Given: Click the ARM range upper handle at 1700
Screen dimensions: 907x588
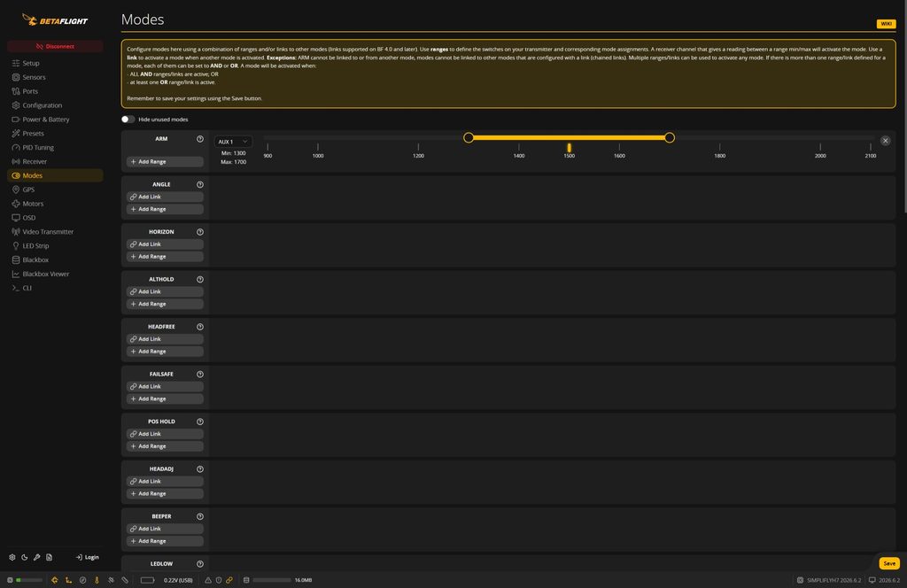Looking at the screenshot, I should [x=670, y=137].
